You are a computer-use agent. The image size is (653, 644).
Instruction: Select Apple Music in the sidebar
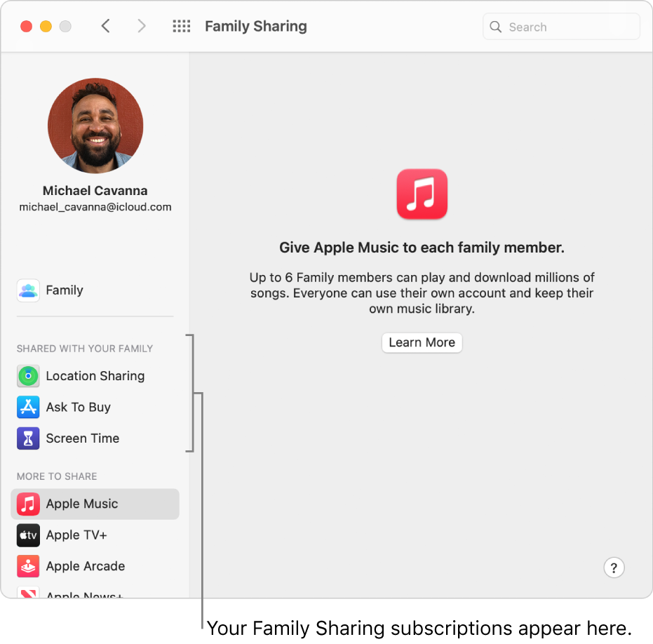pyautogui.click(x=95, y=504)
